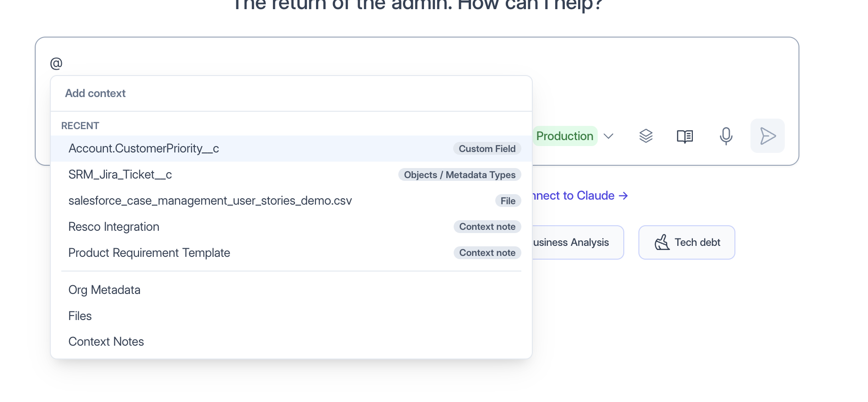Start voice input with the microphone
Image resolution: width=868 pixels, height=402 pixels.
pos(726,136)
